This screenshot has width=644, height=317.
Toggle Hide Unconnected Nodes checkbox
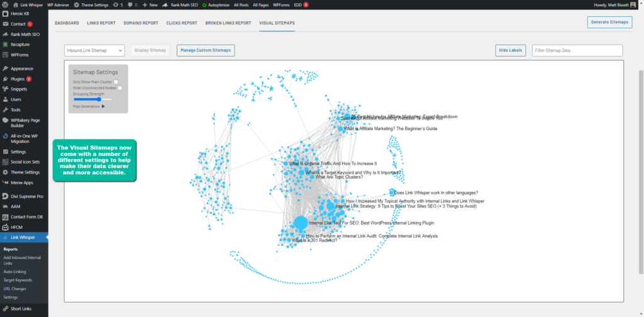click(119, 88)
